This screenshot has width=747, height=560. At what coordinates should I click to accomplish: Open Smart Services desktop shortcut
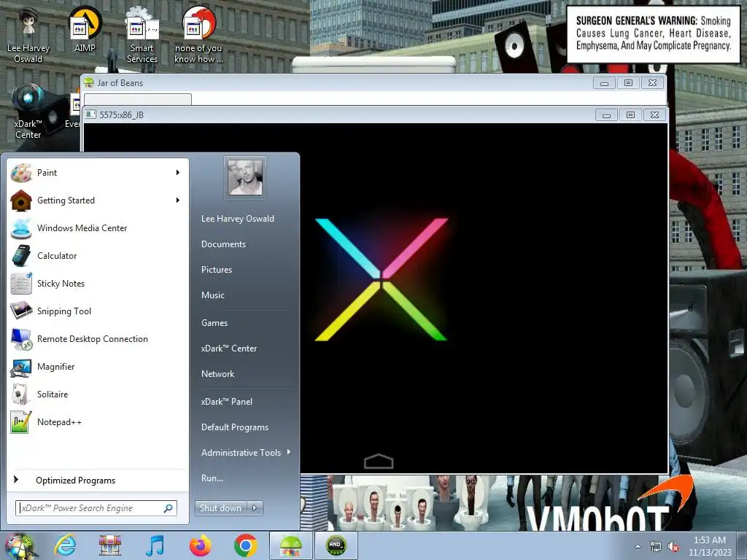142,36
